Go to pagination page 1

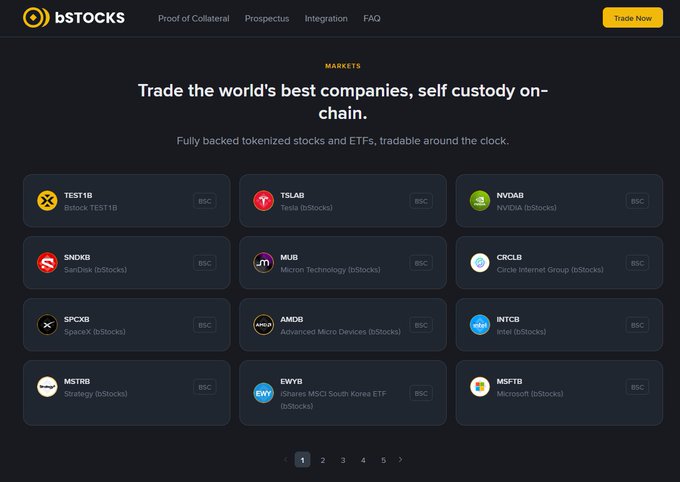click(x=302, y=460)
